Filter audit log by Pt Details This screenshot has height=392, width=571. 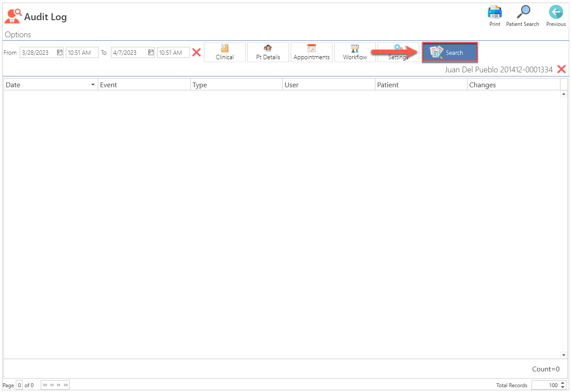click(x=268, y=52)
